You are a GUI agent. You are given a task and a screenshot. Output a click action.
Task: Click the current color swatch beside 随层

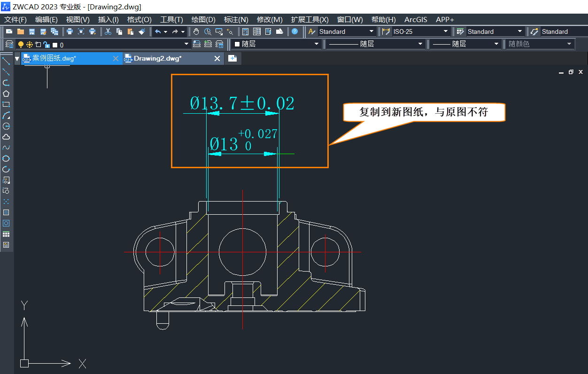(x=237, y=44)
